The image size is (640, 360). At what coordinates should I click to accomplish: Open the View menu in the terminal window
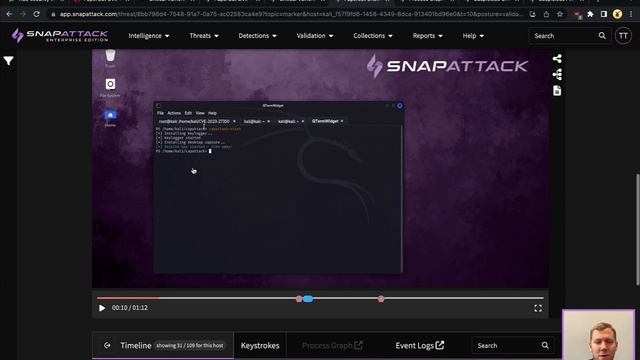(x=200, y=113)
